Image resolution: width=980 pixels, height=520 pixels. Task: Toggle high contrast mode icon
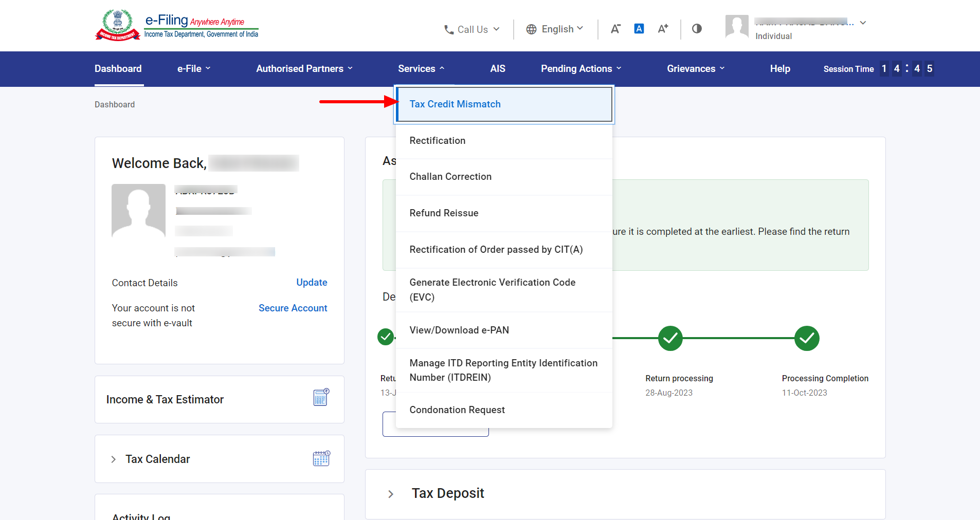pos(697,29)
